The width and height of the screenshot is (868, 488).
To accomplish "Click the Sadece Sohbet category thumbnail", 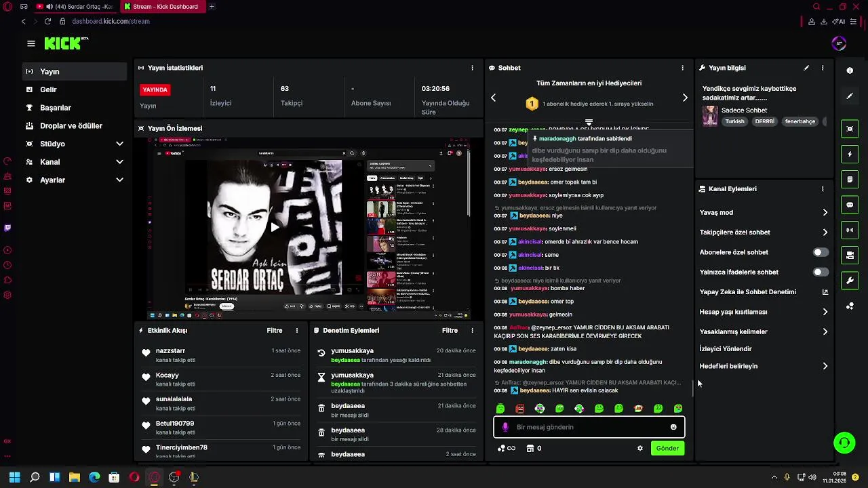I will pyautogui.click(x=710, y=115).
